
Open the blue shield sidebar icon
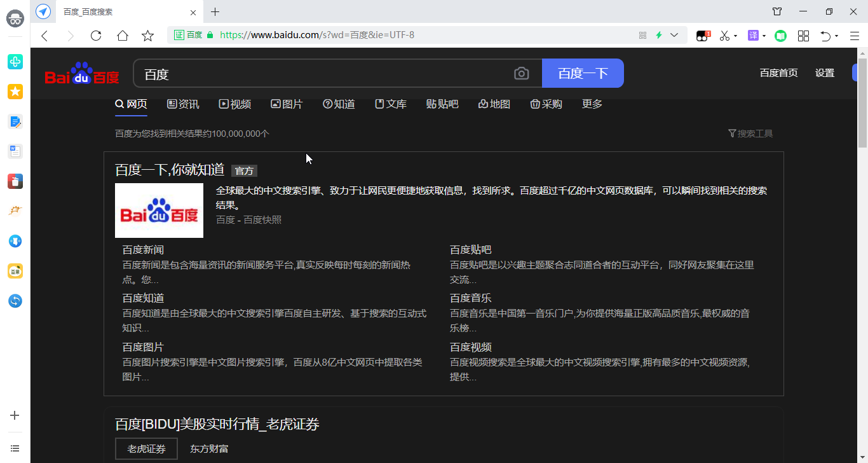(15, 241)
